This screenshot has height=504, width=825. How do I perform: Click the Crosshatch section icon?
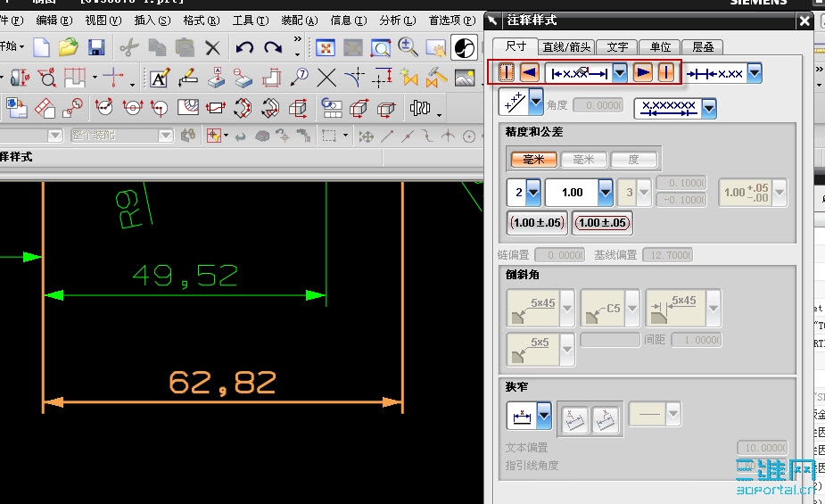pos(188,108)
